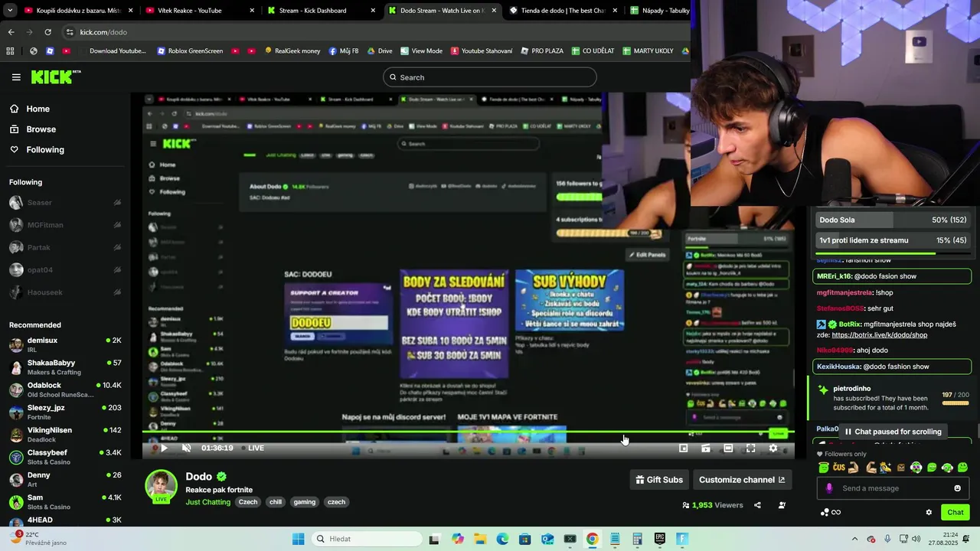Click the green Chat send button

[x=955, y=513]
